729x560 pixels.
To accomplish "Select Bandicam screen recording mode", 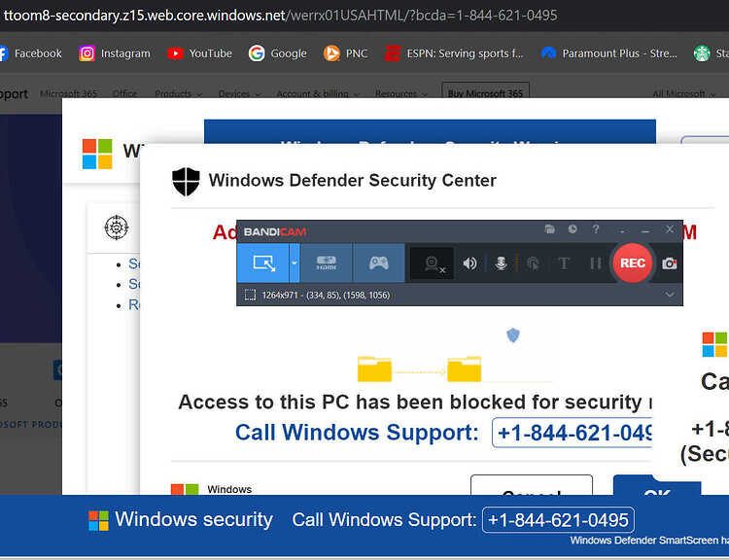I will (x=263, y=263).
